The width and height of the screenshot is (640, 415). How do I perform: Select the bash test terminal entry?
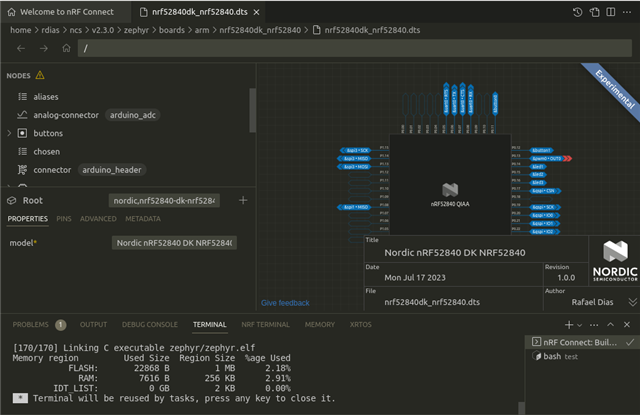pyautogui.click(x=582, y=356)
